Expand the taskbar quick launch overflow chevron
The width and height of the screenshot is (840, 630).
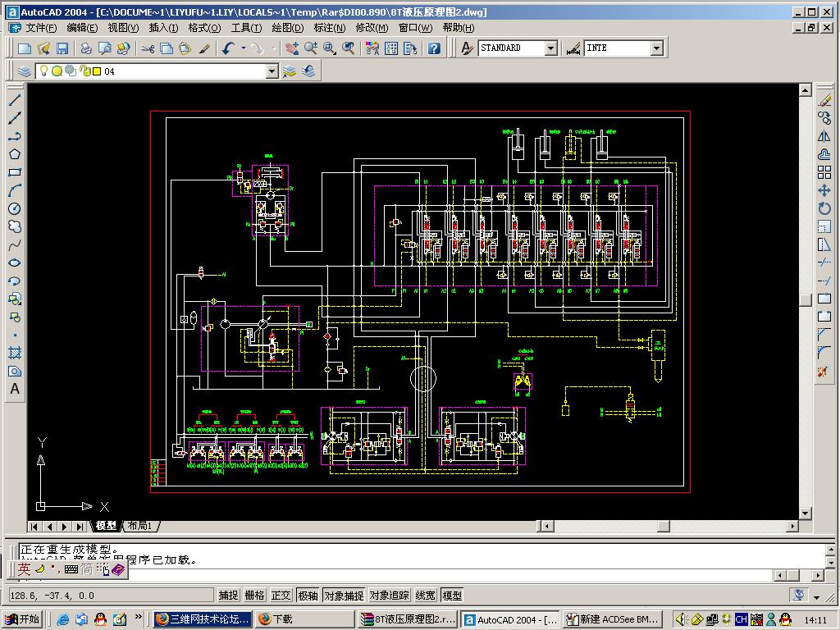138,618
